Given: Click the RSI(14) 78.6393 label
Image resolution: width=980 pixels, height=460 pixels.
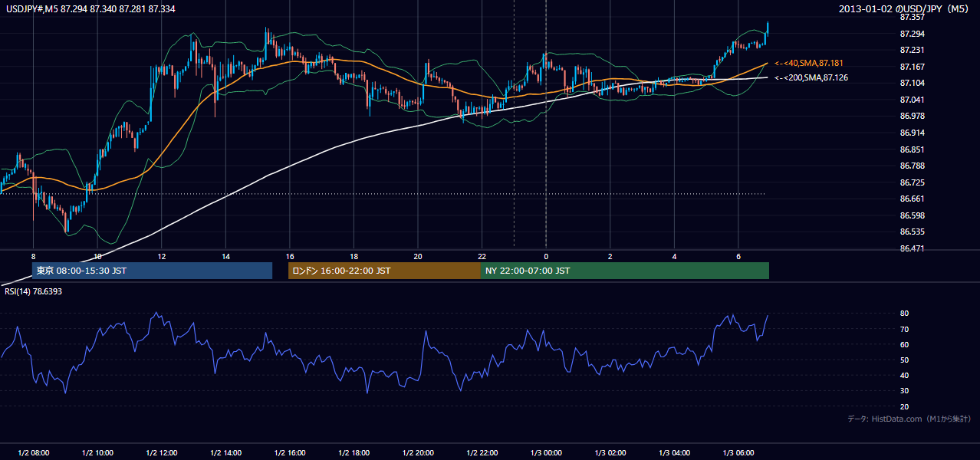Looking at the screenshot, I should (x=31, y=291).
